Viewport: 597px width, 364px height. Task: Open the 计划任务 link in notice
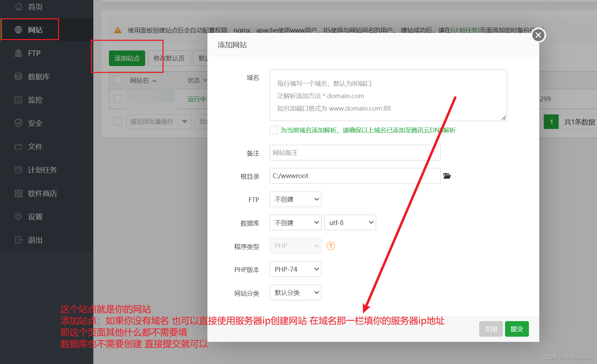tap(465, 30)
